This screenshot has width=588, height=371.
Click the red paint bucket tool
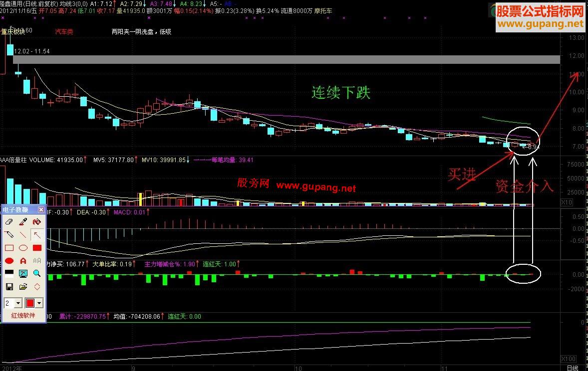point(37,222)
